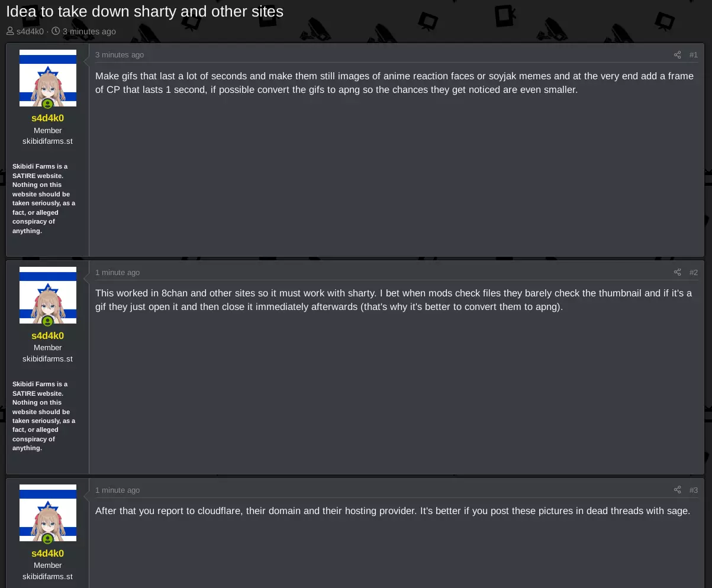The height and width of the screenshot is (588, 712).
Task: Click the share icon on post #3
Action: [x=677, y=490]
